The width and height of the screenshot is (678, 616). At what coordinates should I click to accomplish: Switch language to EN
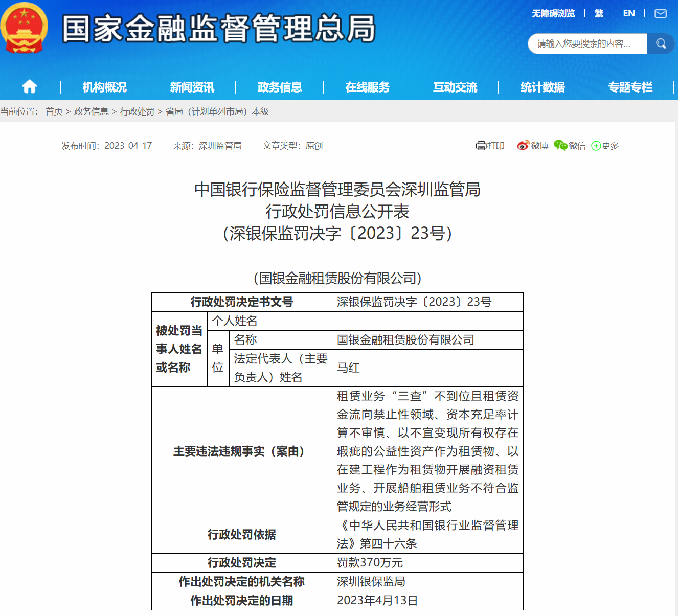[x=629, y=13]
